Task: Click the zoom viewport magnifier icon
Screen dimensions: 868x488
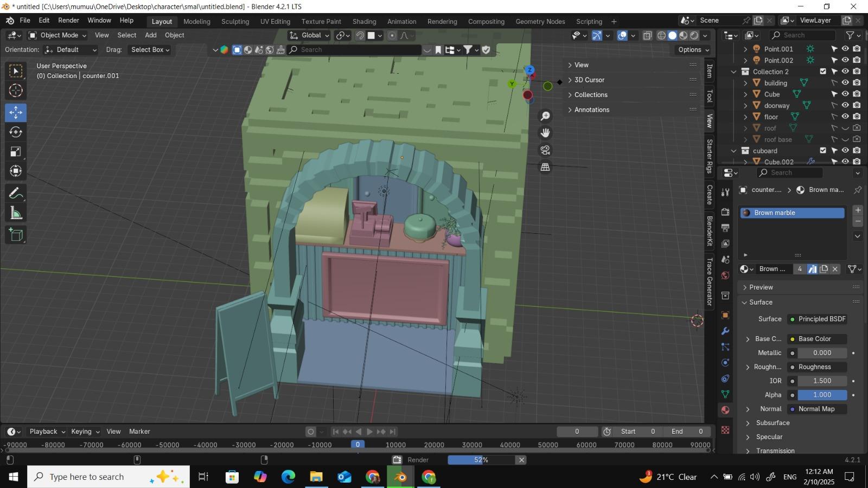Action: (545, 116)
